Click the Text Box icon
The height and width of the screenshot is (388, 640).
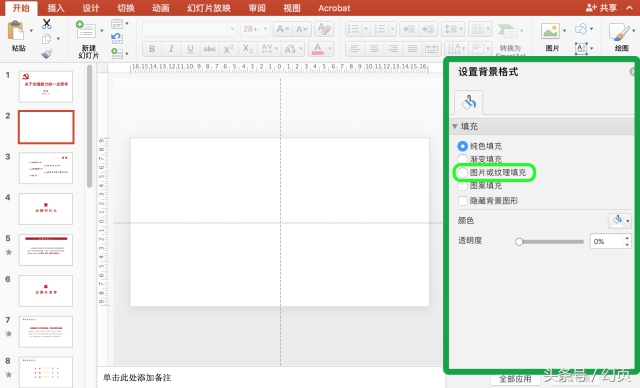(581, 48)
